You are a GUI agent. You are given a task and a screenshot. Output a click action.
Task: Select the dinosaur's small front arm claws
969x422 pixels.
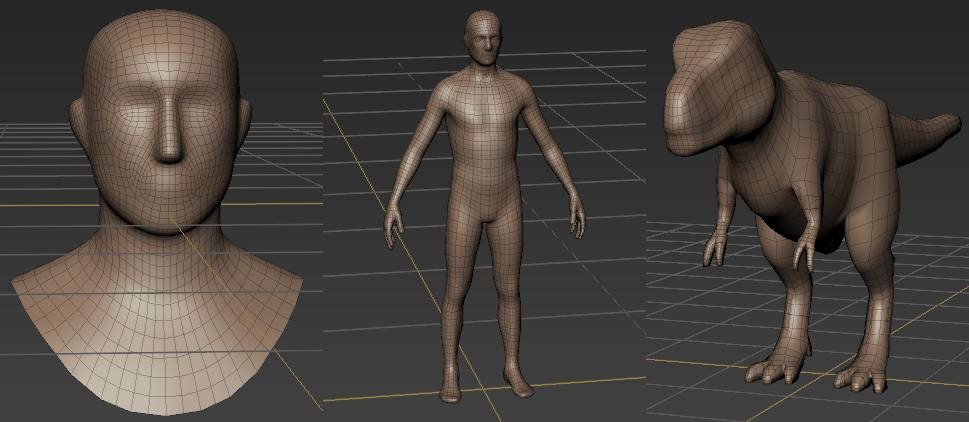click(x=715, y=248)
